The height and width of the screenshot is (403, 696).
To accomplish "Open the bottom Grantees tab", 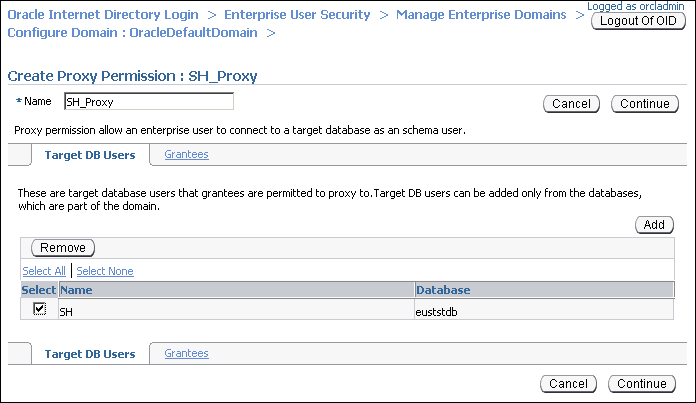I will click(186, 353).
